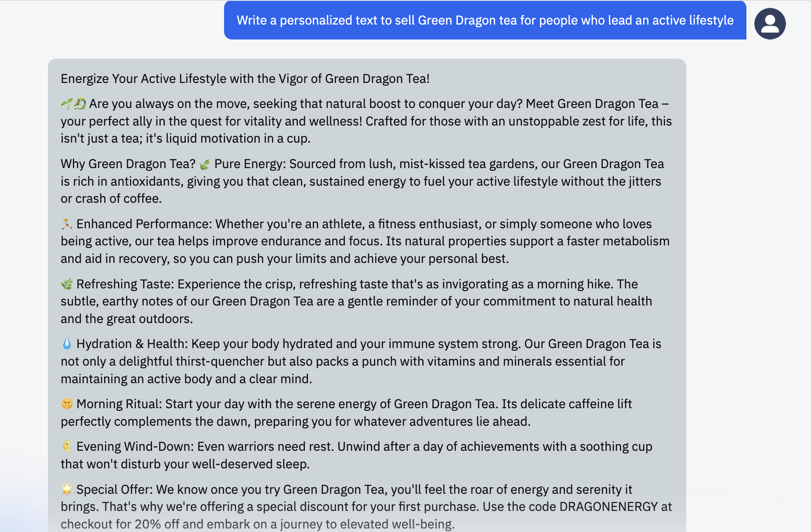Click the runner emoji beside 'Enhanced Performance'
Image resolution: width=811 pixels, height=532 pixels.
coord(67,224)
